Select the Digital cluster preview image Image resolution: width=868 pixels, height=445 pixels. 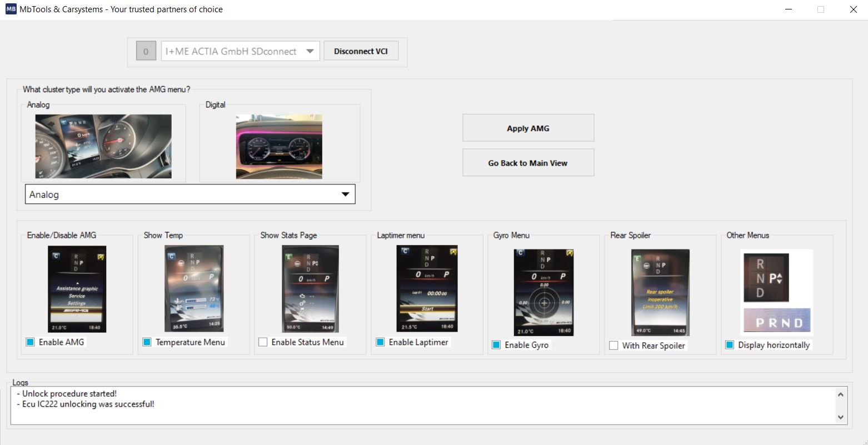(279, 146)
